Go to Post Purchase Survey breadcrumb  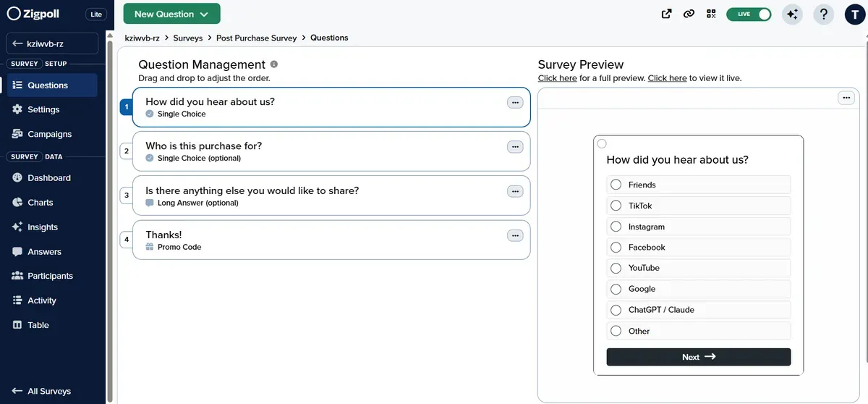[x=257, y=38]
